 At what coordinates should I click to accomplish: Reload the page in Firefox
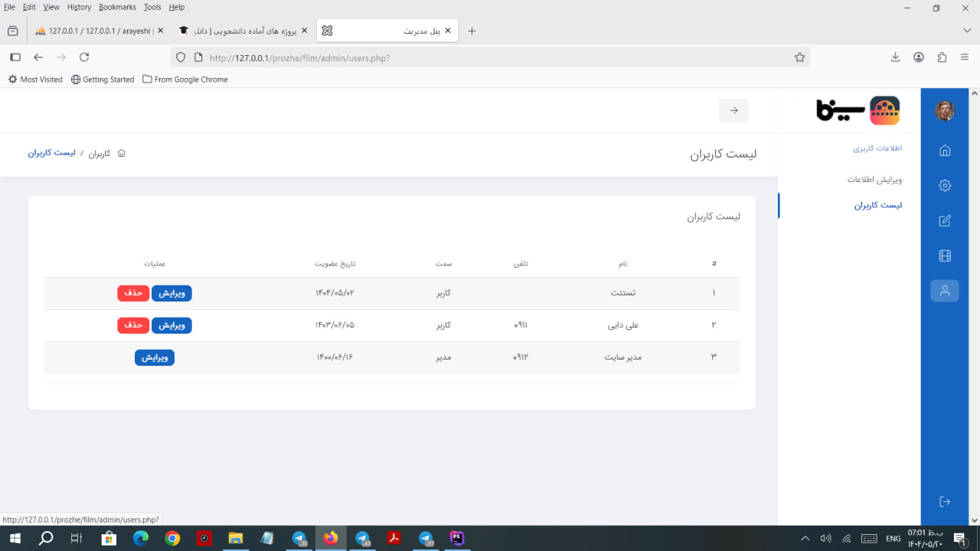click(84, 57)
